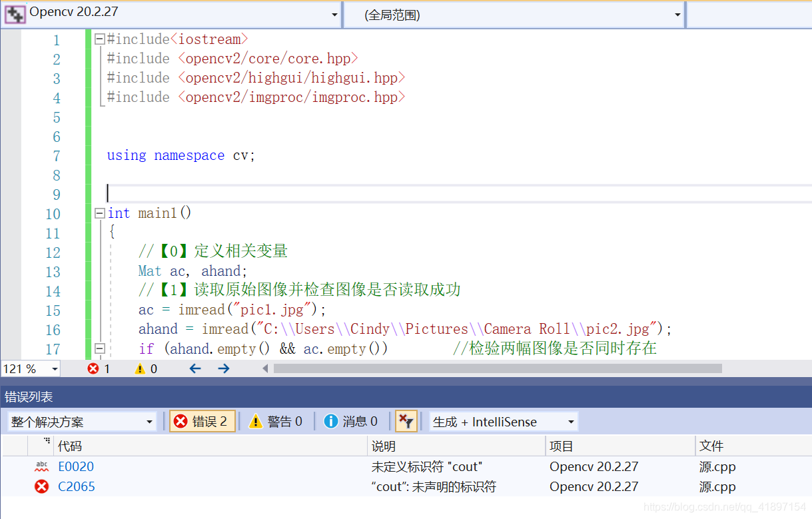Open the 生成 + IntelliSense dropdown
Screen dimensions: 812x519
504,422
